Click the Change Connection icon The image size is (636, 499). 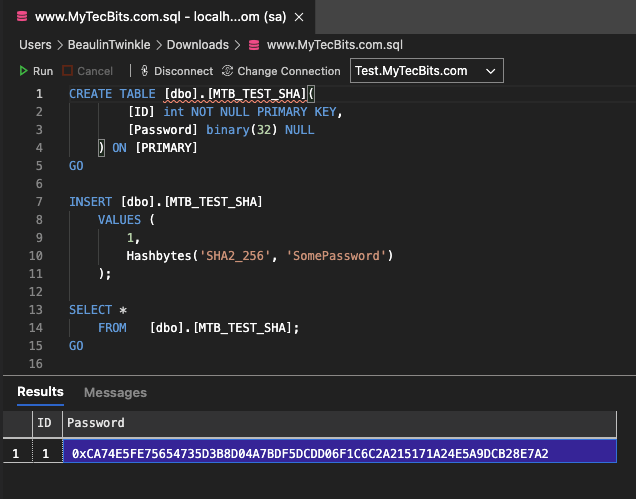click(227, 72)
